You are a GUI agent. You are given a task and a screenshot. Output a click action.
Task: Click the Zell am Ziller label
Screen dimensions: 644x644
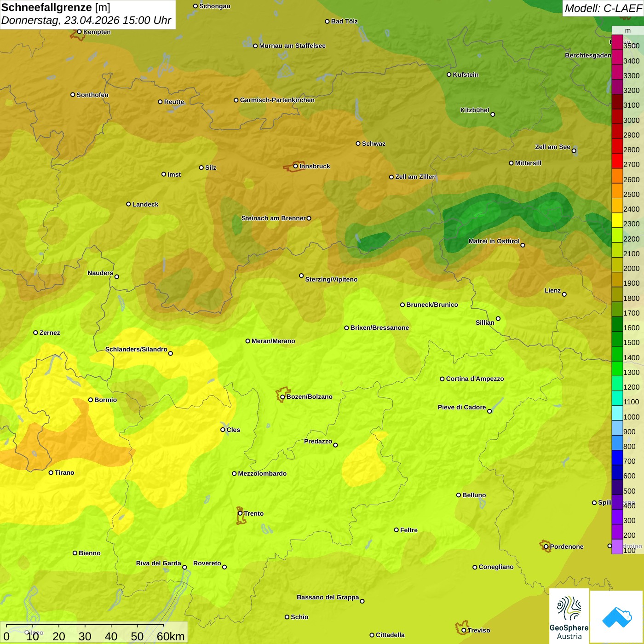pyautogui.click(x=415, y=177)
